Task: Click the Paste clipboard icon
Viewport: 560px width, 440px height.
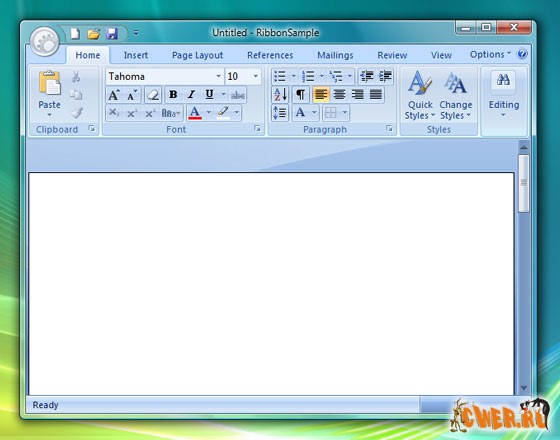Action: (49, 83)
